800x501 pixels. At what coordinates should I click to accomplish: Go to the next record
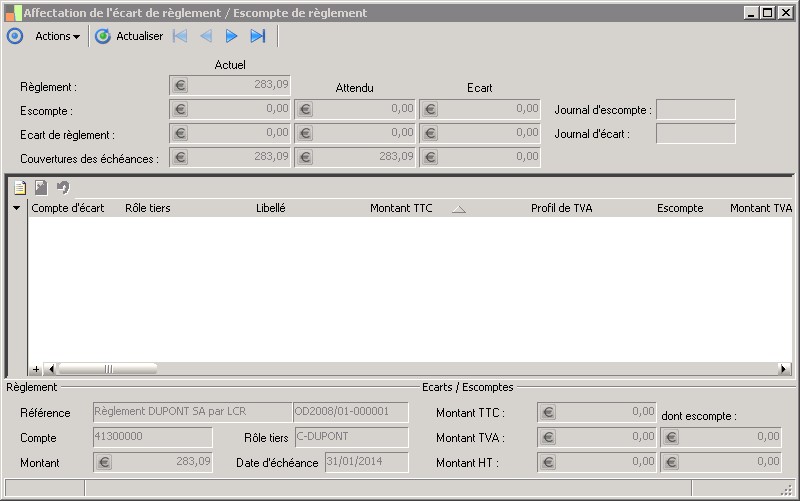(232, 36)
